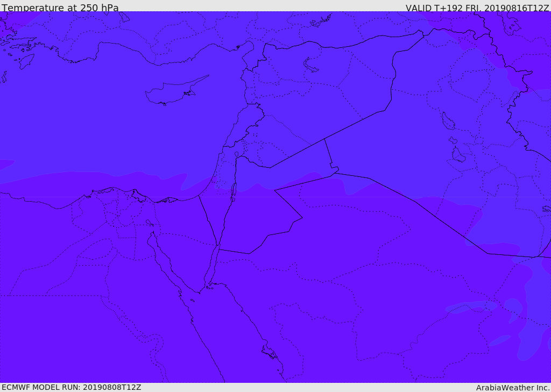Image resolution: width=551 pixels, height=392 pixels.
Task: Click the 'Temperature at 250 hPa' title text
Action: tap(60, 8)
